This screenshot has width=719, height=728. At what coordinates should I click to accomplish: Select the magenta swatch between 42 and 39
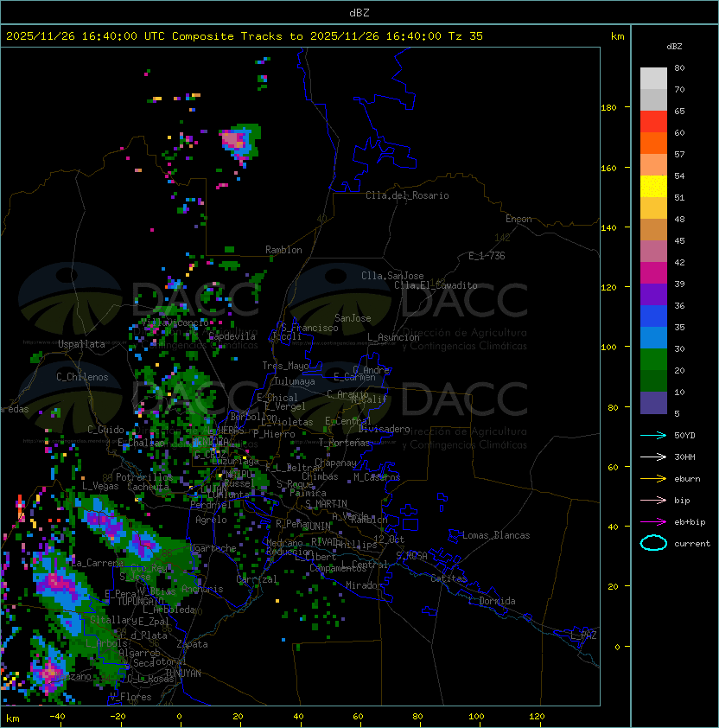(653, 273)
